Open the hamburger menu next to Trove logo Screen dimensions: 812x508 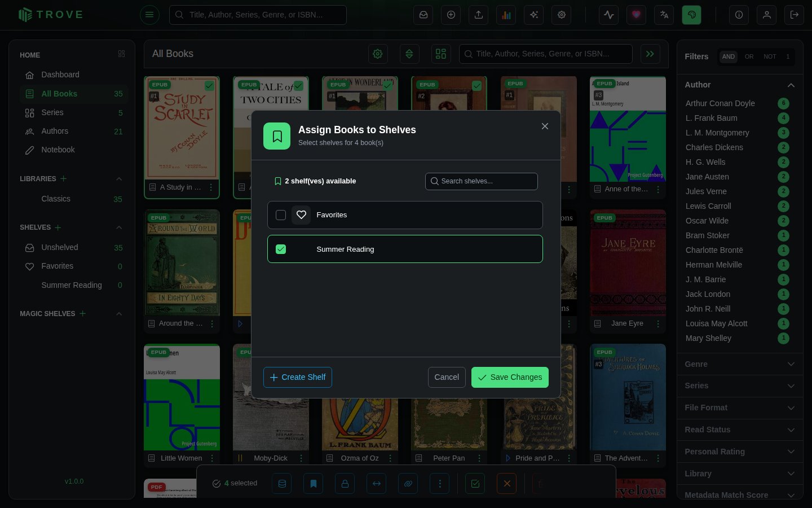(x=149, y=15)
